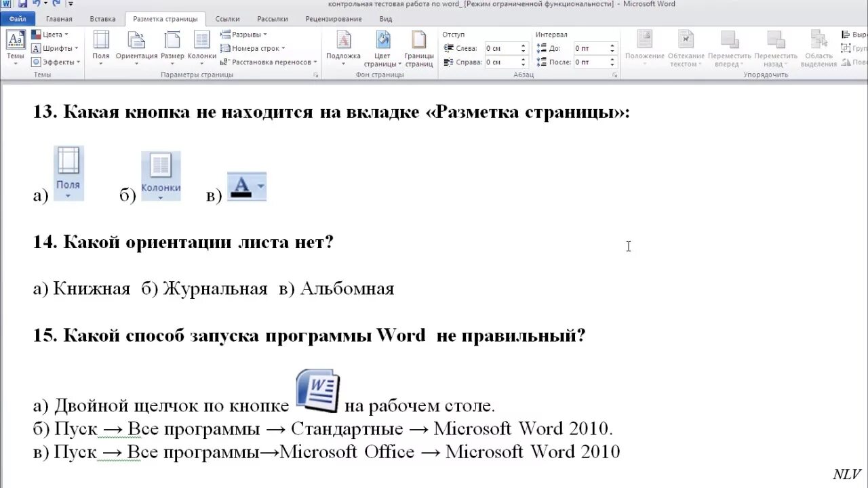Switch to the Рецензирование tab
This screenshot has width=868, height=488.
(333, 19)
